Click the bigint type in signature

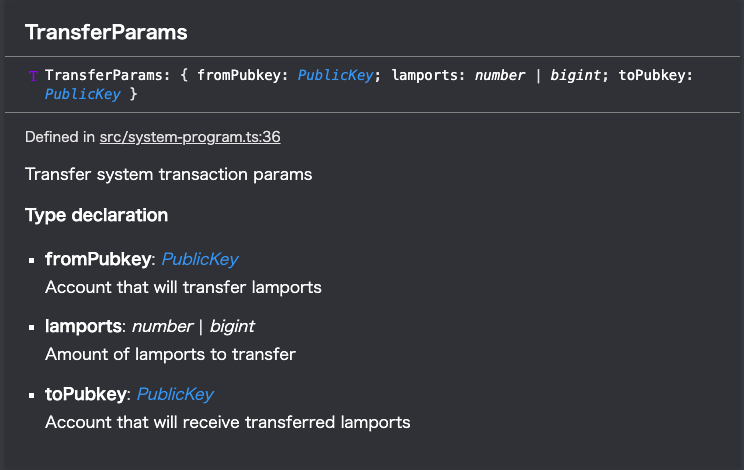pyautogui.click(x=576, y=75)
